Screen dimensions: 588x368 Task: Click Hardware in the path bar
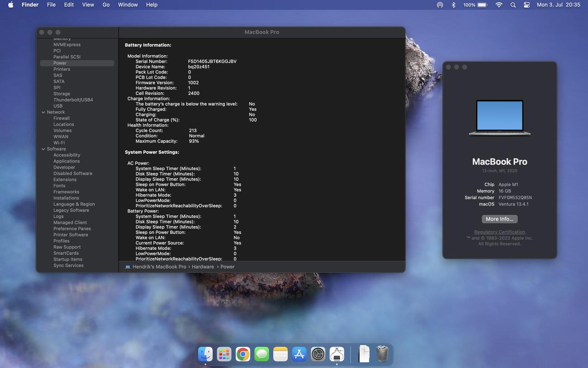[x=203, y=267]
